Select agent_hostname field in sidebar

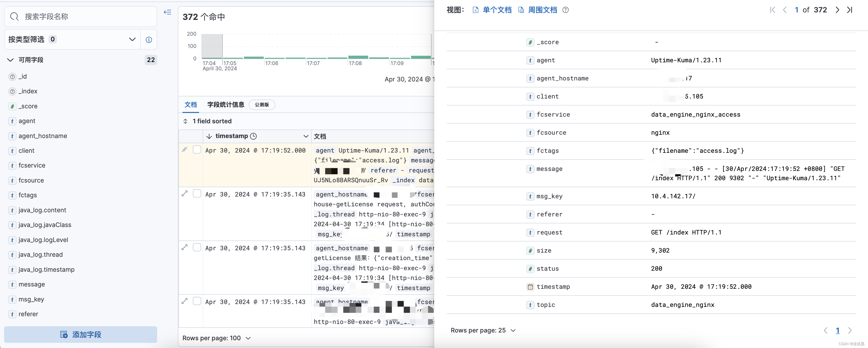pos(42,136)
